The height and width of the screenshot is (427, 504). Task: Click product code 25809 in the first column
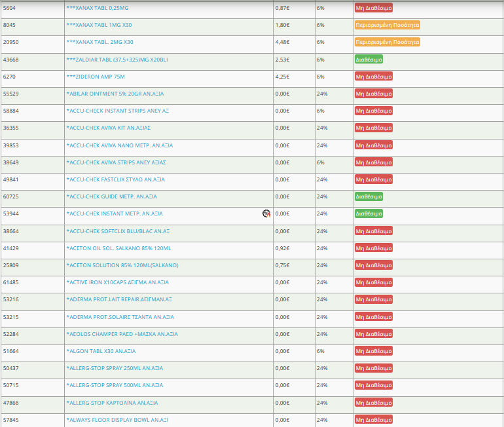tap(10, 265)
